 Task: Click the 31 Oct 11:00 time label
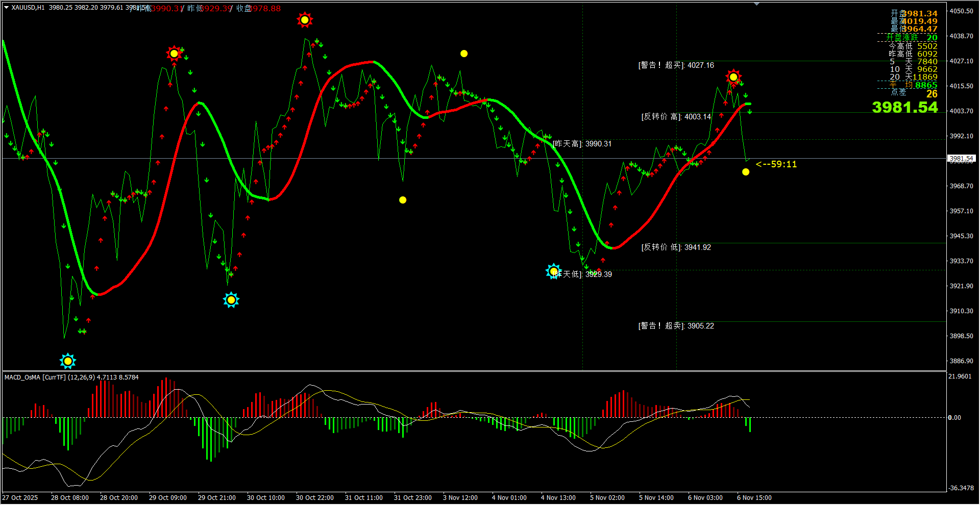(x=364, y=498)
